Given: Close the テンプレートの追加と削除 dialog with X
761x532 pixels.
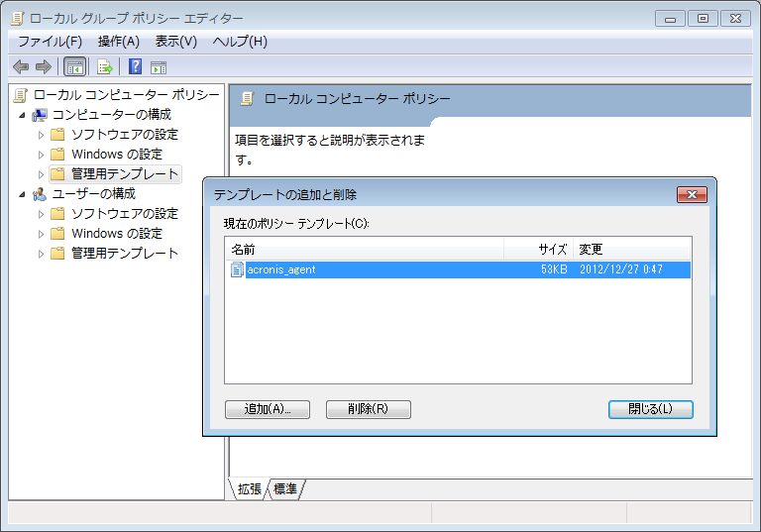Looking at the screenshot, I should pyautogui.click(x=691, y=194).
